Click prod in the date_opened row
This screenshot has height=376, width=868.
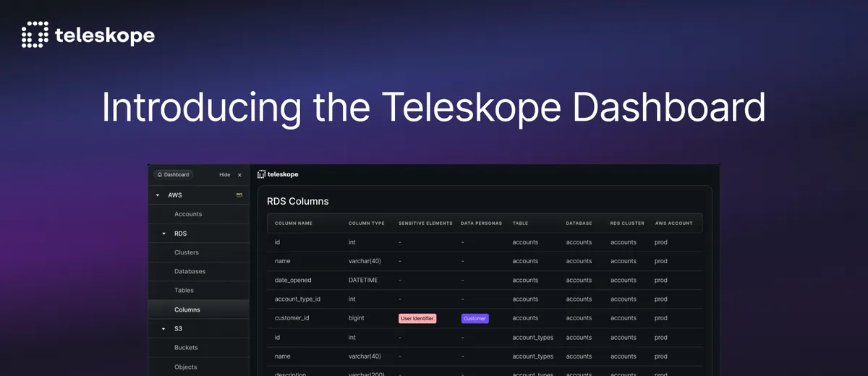click(661, 280)
